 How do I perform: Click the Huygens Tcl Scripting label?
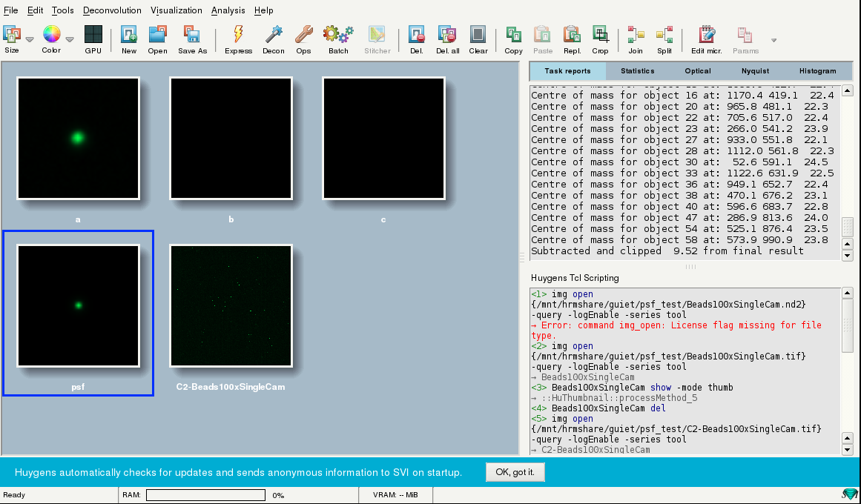pyautogui.click(x=575, y=278)
